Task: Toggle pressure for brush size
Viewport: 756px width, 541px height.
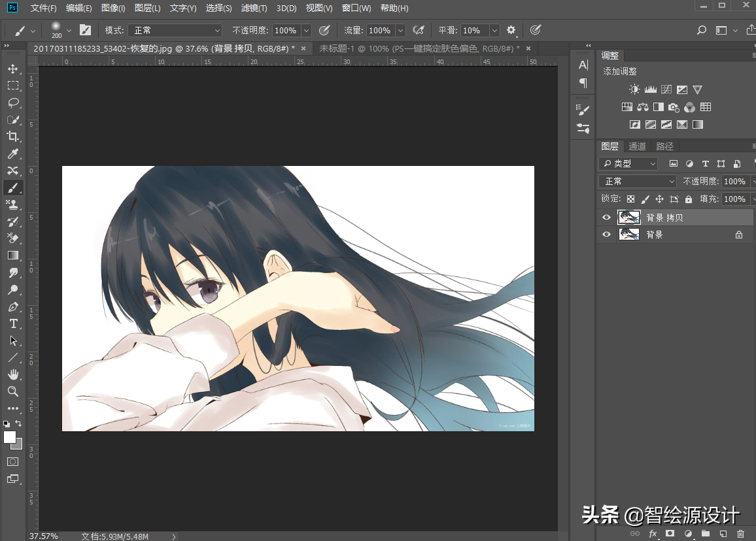Action: click(535, 30)
